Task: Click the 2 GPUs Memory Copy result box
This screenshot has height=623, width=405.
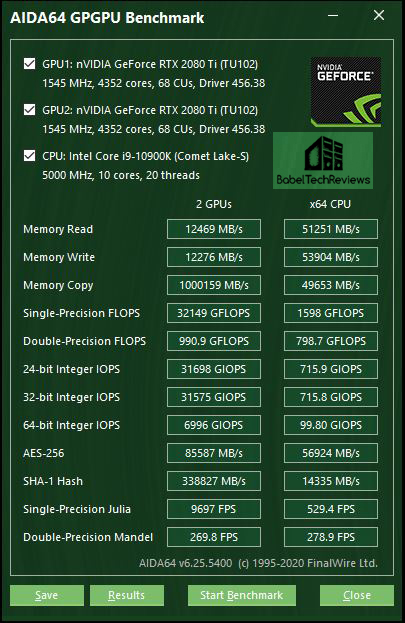Action: (x=214, y=285)
